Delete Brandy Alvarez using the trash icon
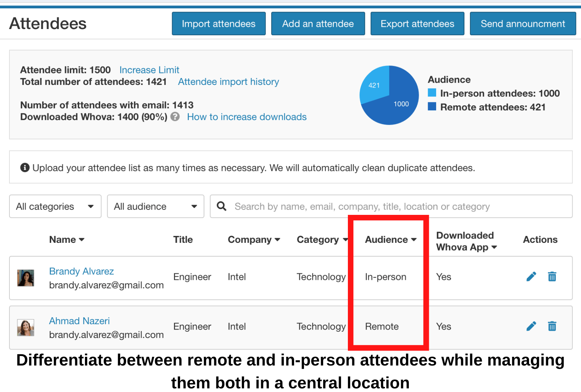The image size is (581, 392). [552, 277]
